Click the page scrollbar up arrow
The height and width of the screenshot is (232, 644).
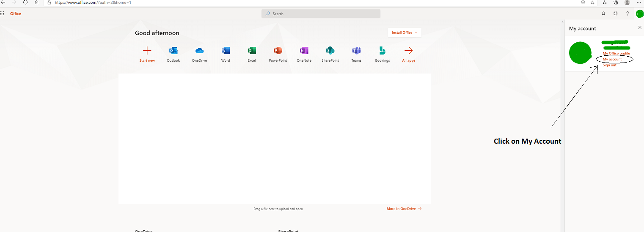[x=562, y=21]
